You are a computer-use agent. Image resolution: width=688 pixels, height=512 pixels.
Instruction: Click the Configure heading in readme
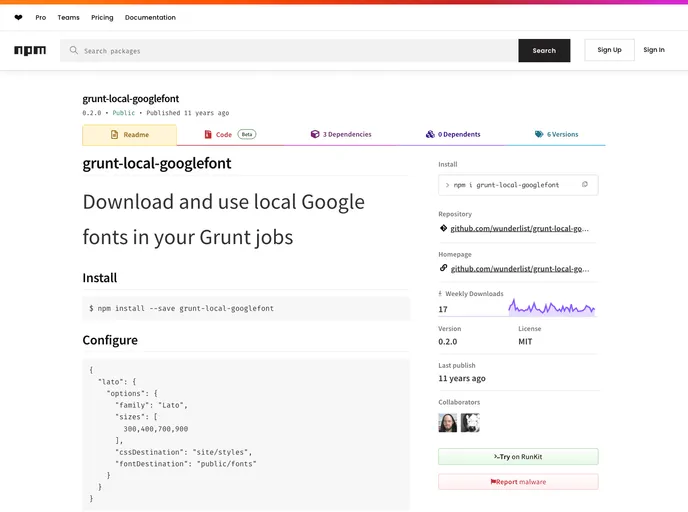(x=110, y=340)
